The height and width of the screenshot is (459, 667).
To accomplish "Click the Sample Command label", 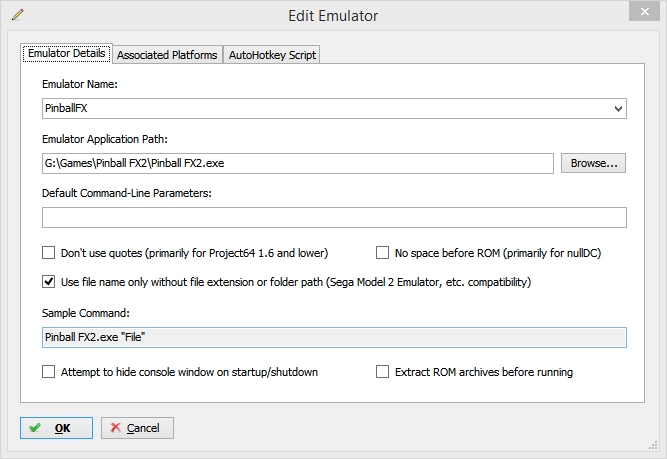I will [x=86, y=313].
